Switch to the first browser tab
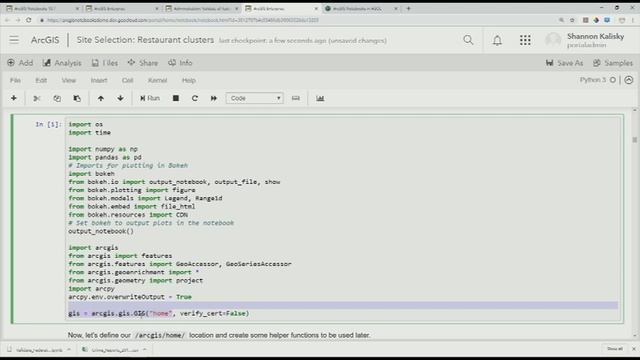Screen dimensions: 640x360 coord(42,8)
